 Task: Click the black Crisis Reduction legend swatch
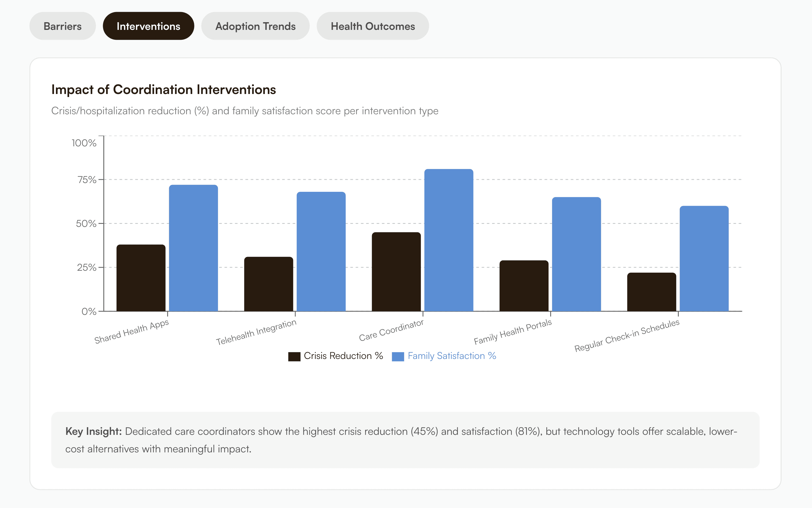pyautogui.click(x=294, y=356)
